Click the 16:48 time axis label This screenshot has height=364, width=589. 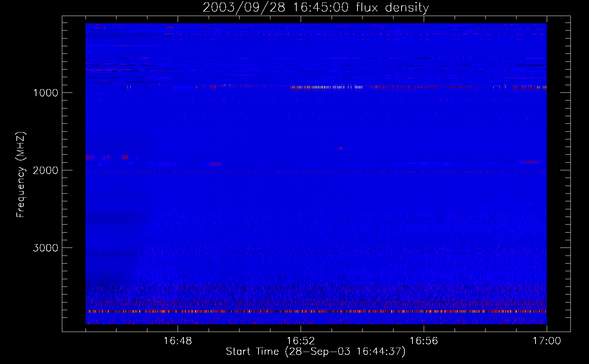[x=178, y=341]
